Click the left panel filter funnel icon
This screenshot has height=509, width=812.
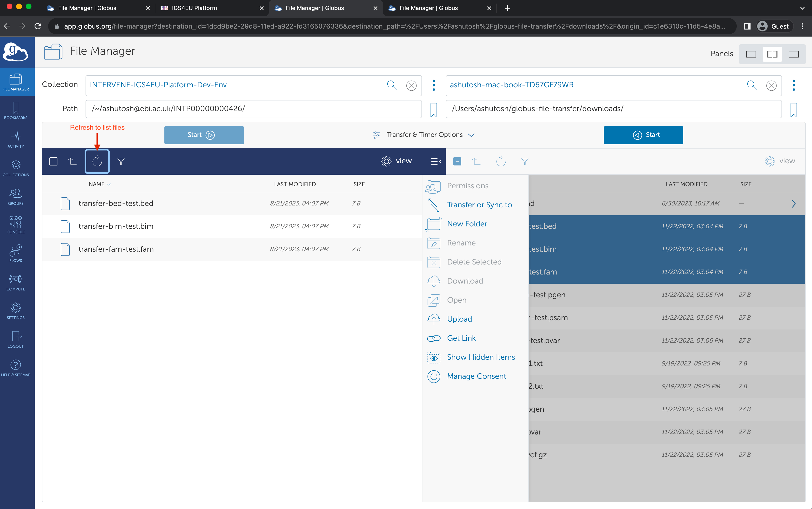(121, 161)
